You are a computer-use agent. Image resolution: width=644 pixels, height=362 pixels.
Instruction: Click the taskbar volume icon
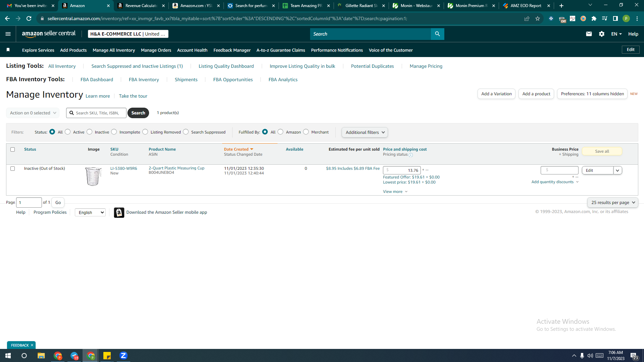590,356
